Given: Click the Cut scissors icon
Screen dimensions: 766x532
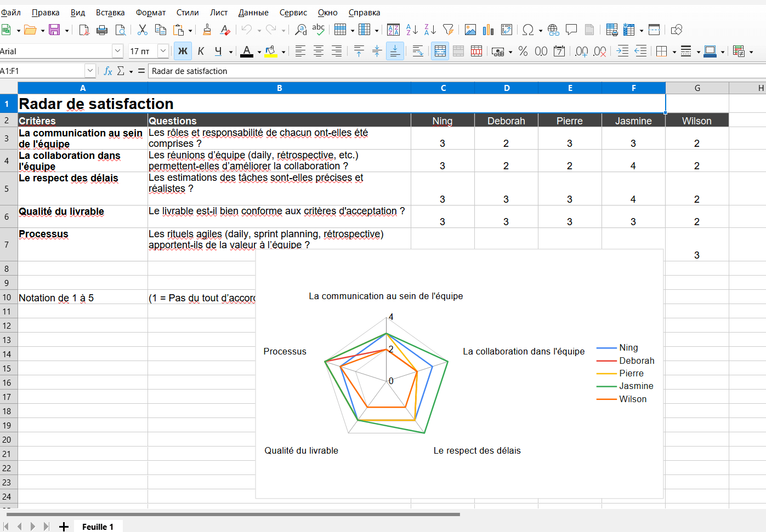Looking at the screenshot, I should click(143, 30).
